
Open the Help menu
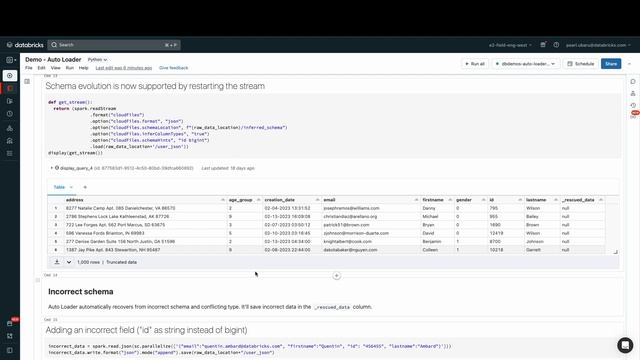click(83, 68)
